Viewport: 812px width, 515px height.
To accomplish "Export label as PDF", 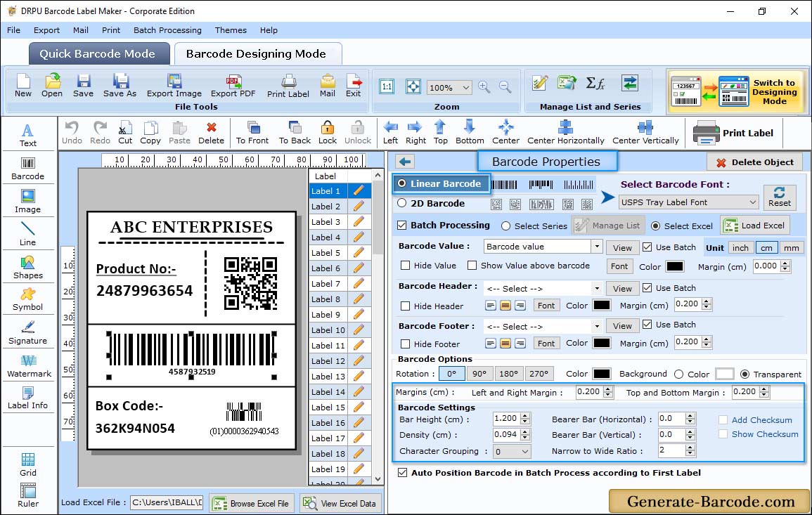I will pos(233,86).
